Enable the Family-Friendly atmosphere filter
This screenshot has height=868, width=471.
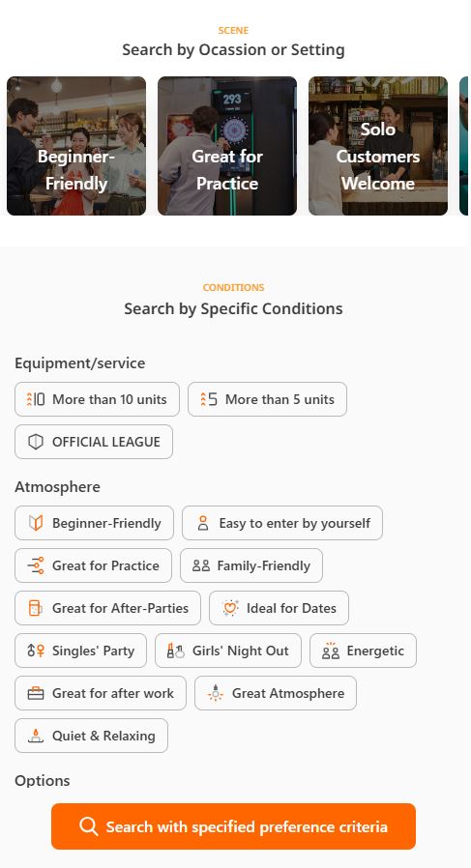point(251,565)
